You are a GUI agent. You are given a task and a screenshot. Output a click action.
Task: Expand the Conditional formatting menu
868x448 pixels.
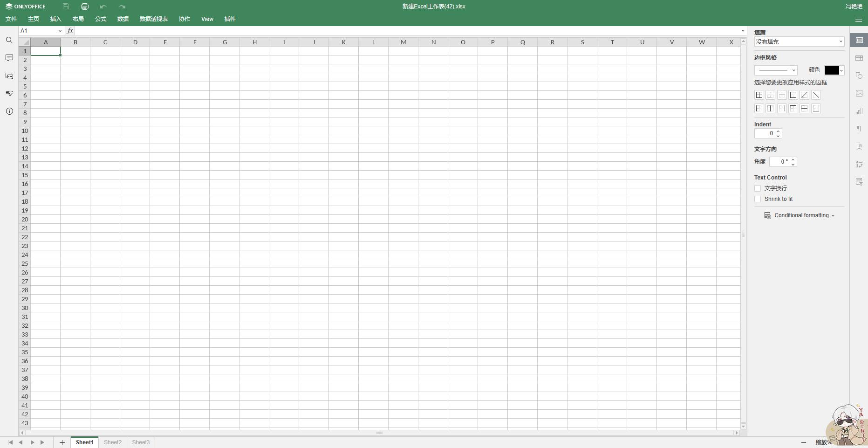(800, 215)
